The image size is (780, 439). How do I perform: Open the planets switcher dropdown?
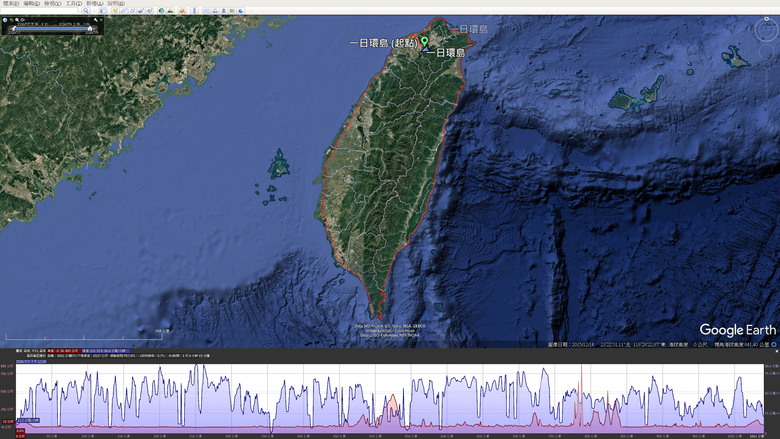point(182,10)
